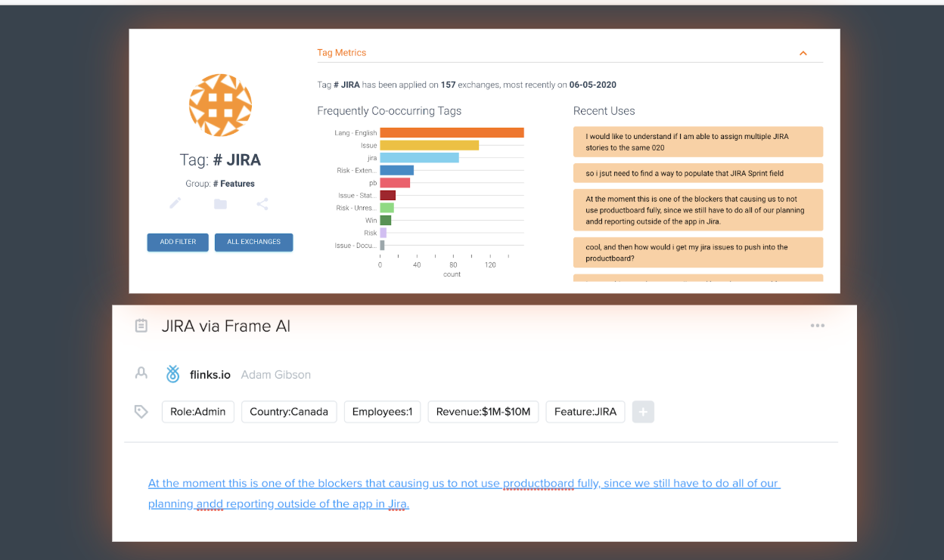The image size is (944, 560).
Task: Open recent use about pushing jira issues
Action: point(698,252)
